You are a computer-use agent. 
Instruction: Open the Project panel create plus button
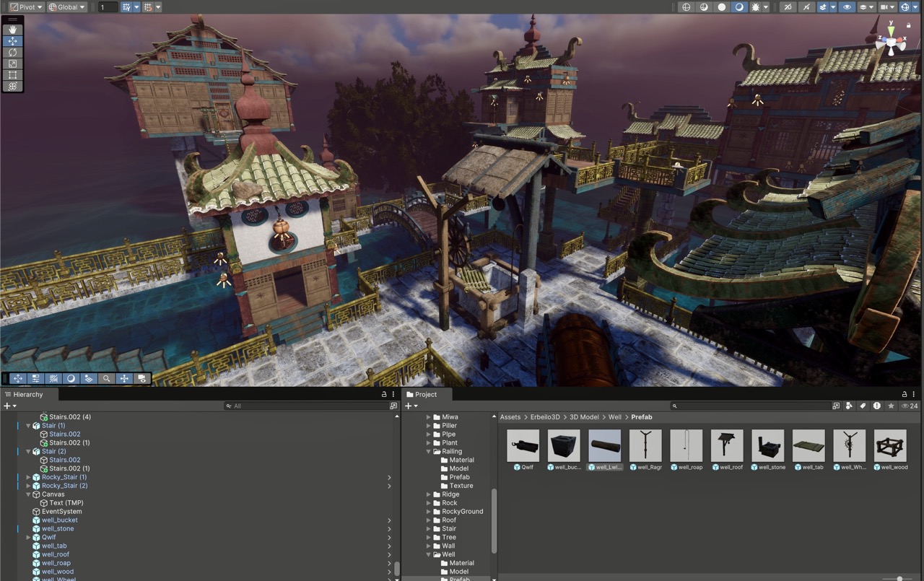[x=411, y=406]
